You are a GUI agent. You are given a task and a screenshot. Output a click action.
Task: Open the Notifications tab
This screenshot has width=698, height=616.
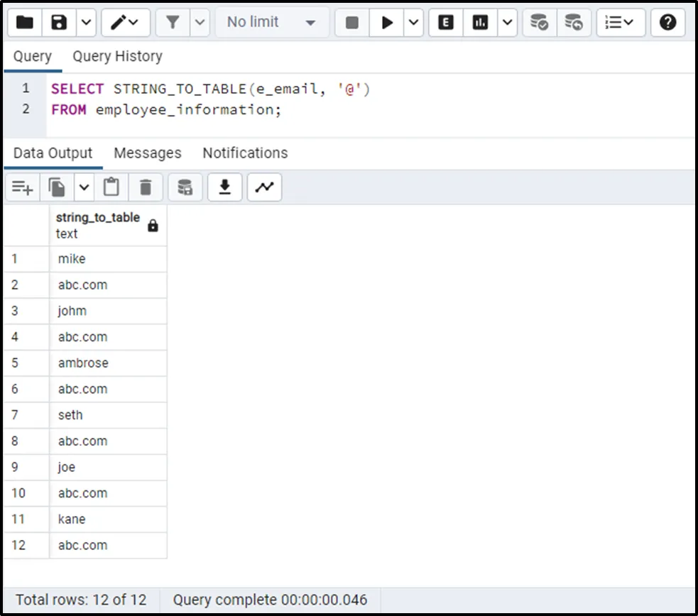tap(245, 153)
